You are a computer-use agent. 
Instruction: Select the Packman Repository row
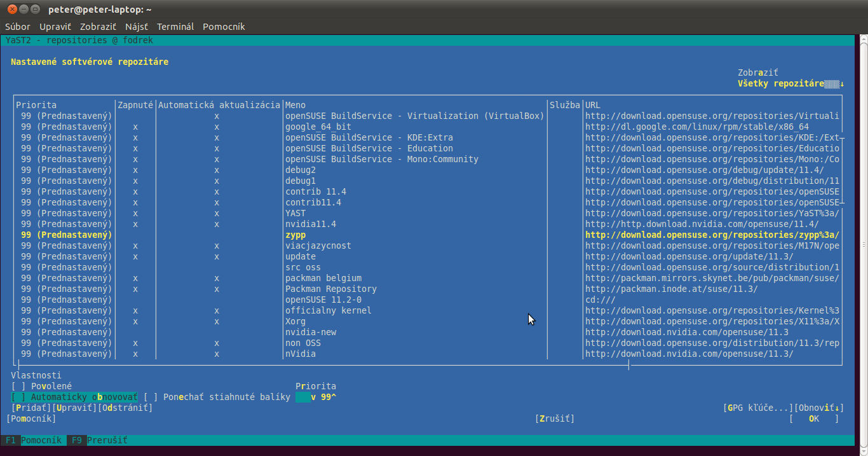[428, 289]
